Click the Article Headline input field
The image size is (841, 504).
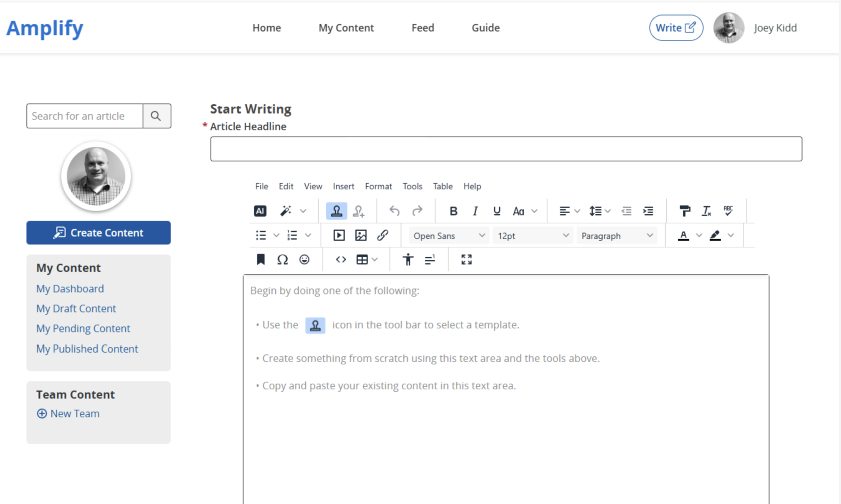tap(506, 149)
